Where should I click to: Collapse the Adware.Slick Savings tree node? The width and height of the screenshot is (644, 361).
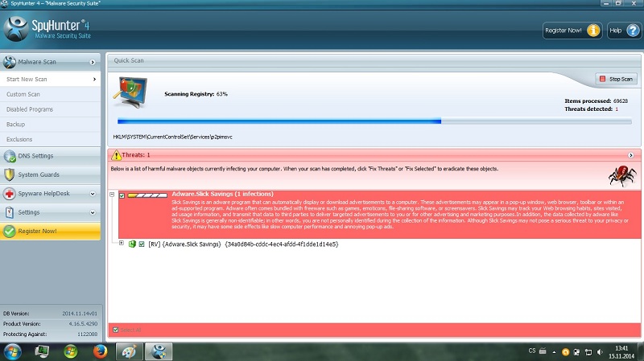pos(112,195)
